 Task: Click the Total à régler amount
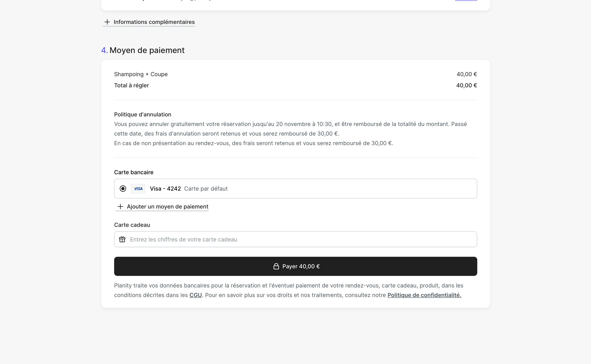(466, 86)
